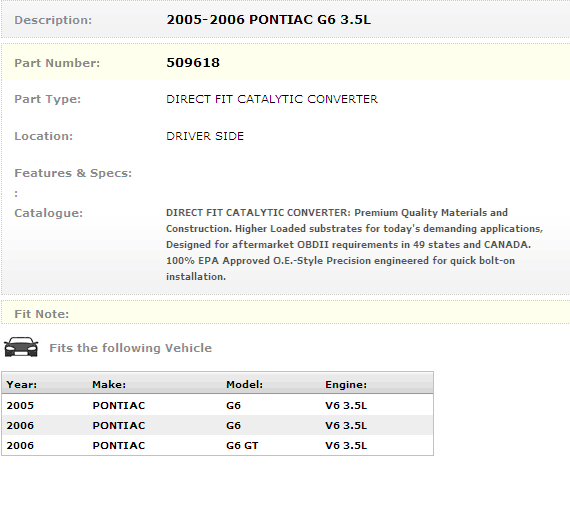Click the catalogue description paragraph
The width and height of the screenshot is (570, 531).
point(354,245)
